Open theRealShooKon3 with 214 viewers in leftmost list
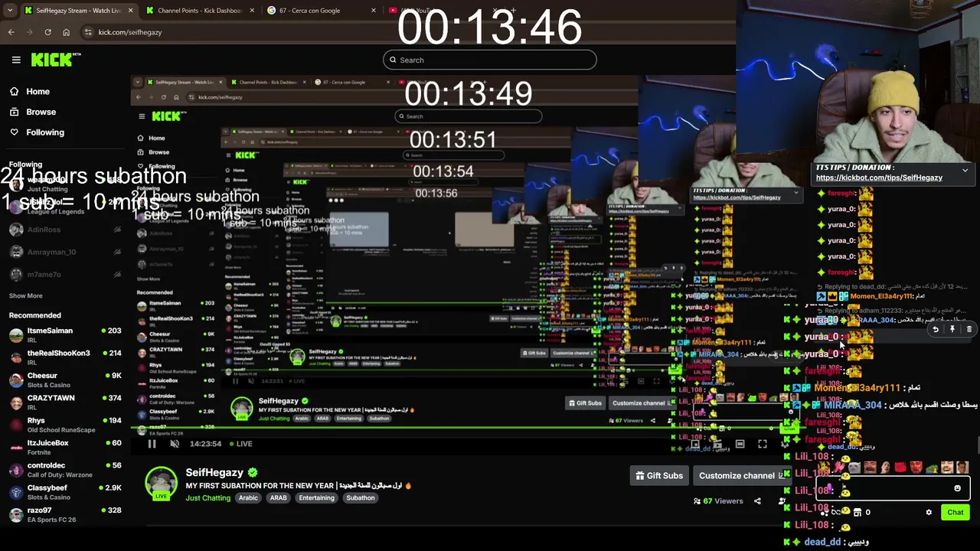Viewport: 980px width, 551px height. [x=65, y=357]
